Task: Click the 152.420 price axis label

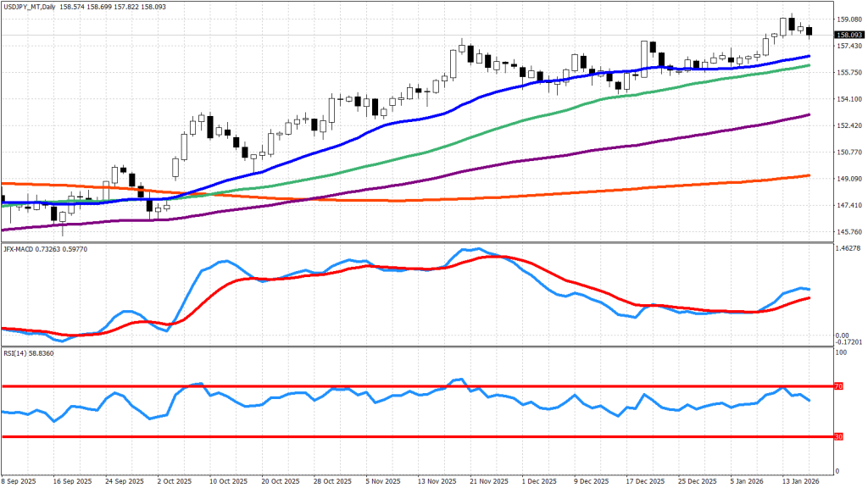Action: click(849, 125)
